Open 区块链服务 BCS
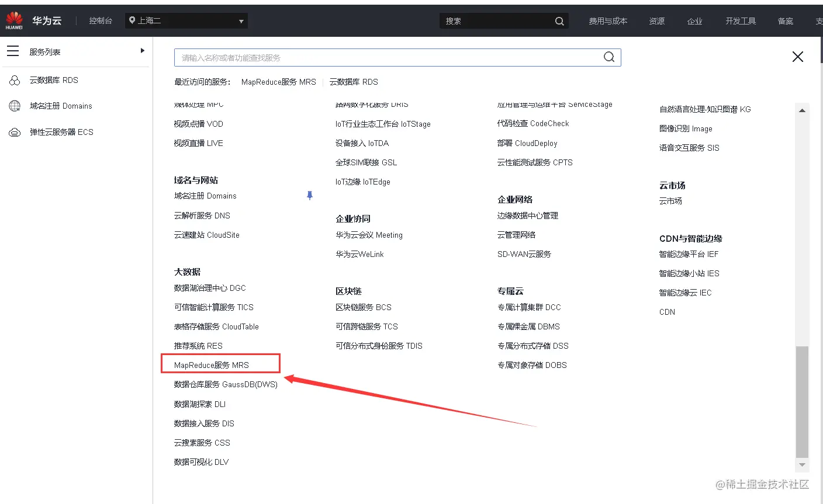The image size is (823, 504). pyautogui.click(x=364, y=307)
